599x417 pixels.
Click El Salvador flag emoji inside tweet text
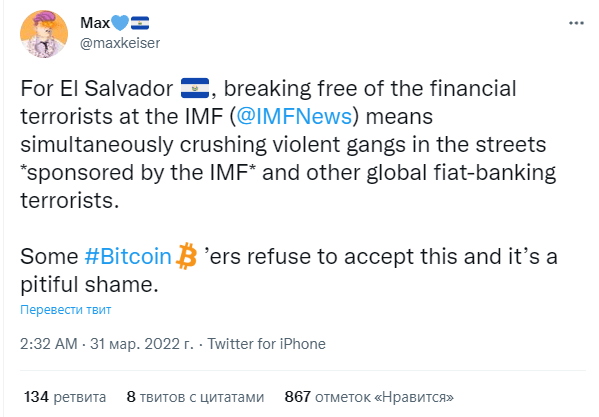coord(194,88)
